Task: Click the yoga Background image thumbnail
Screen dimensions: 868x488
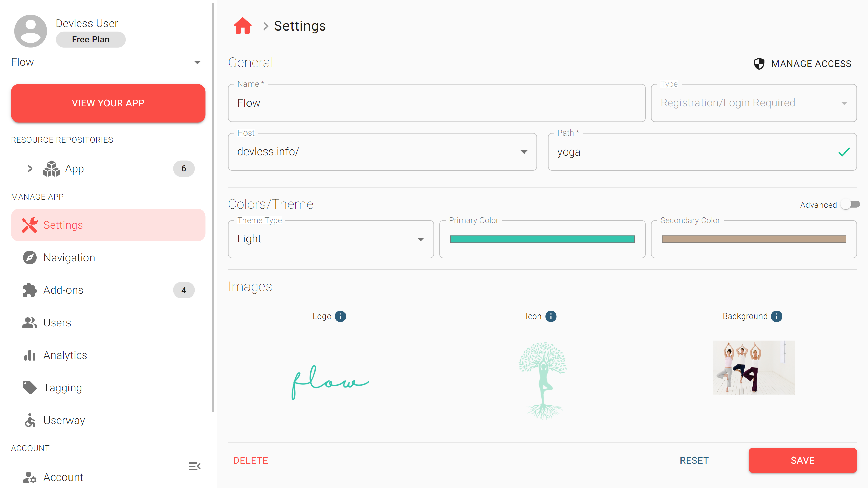Action: click(753, 367)
